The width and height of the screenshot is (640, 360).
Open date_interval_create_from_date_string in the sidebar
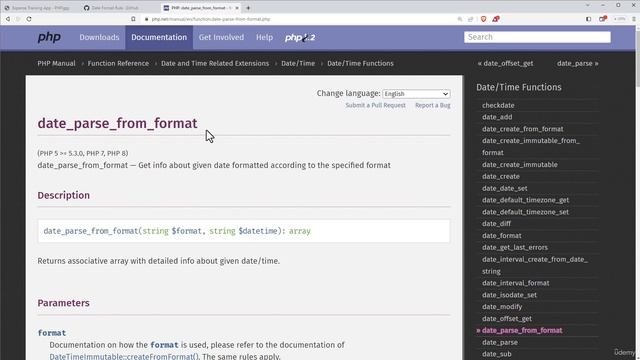535,265
